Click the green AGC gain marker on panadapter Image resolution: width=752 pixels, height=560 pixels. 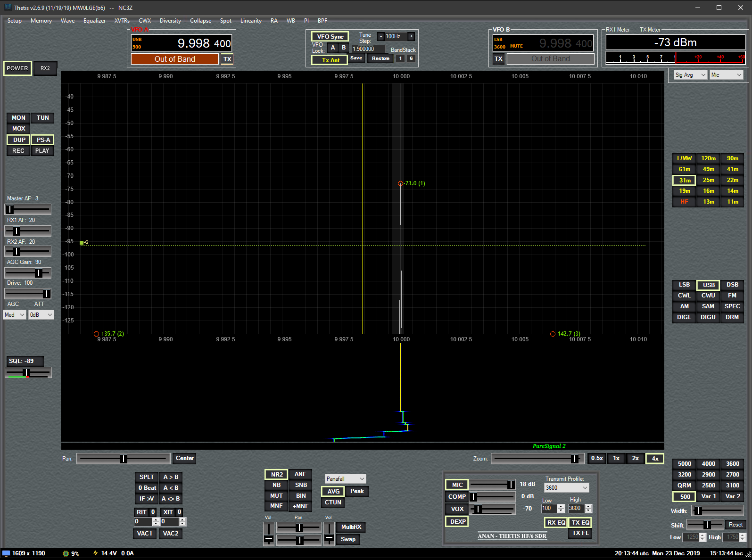[82, 243]
